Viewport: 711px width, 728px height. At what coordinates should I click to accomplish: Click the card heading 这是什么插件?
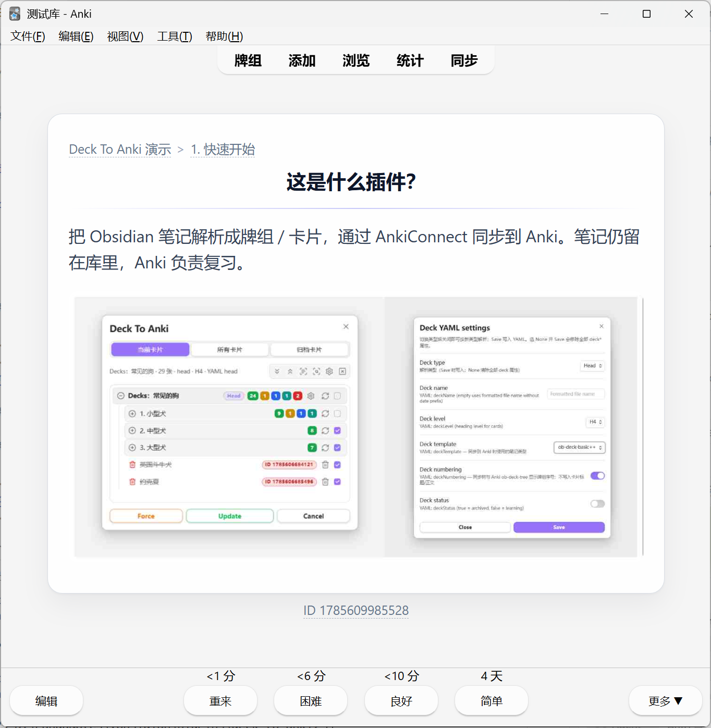click(351, 182)
